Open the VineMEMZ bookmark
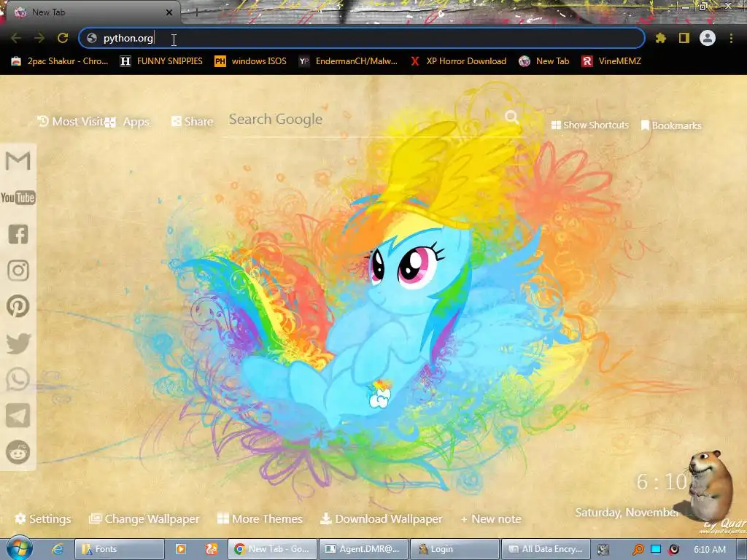747x560 pixels. click(611, 61)
